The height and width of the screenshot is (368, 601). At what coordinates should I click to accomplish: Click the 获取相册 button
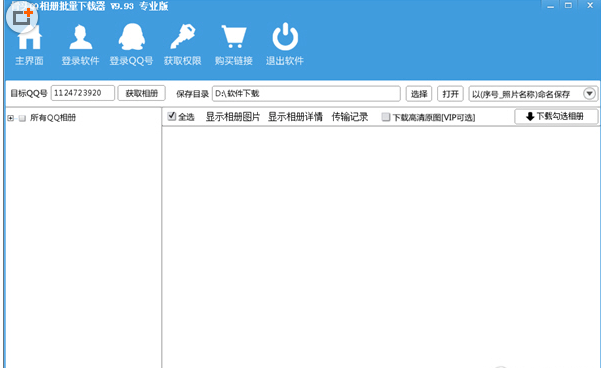(x=141, y=93)
